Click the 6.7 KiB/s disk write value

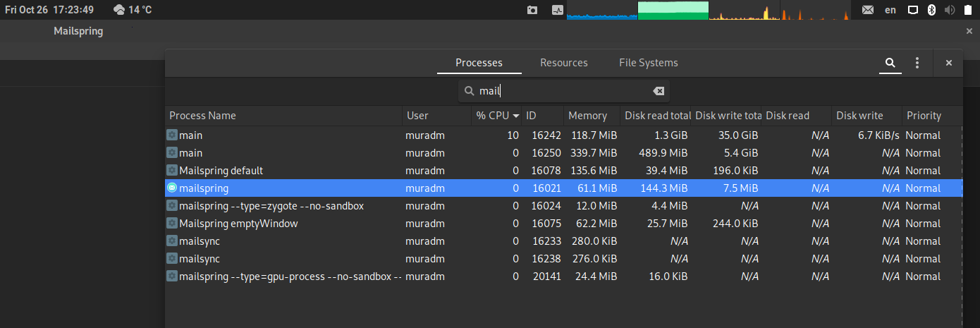(878, 135)
